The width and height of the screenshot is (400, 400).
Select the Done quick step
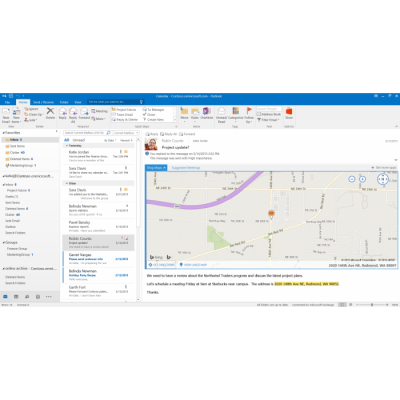click(x=149, y=114)
